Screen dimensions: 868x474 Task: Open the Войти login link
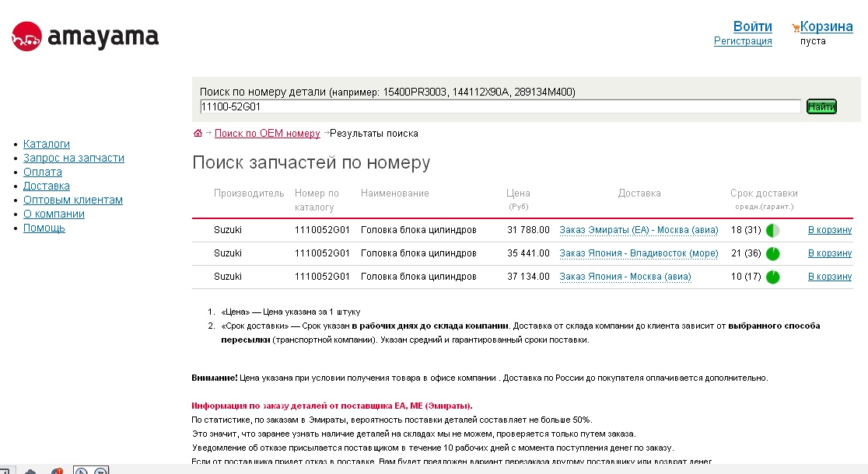[752, 26]
